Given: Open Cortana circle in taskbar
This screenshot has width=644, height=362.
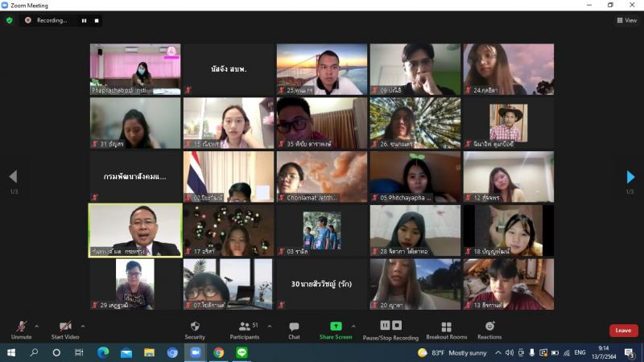Looking at the screenshot, I should pyautogui.click(x=56, y=352).
